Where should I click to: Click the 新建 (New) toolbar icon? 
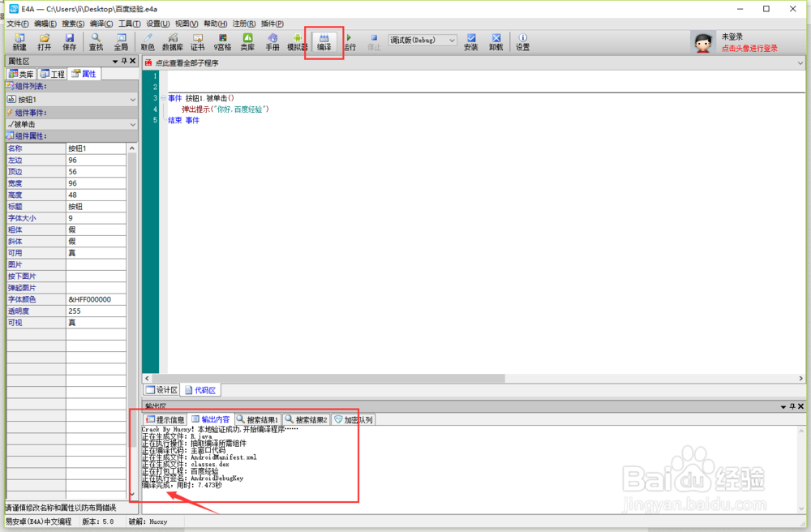click(19, 42)
